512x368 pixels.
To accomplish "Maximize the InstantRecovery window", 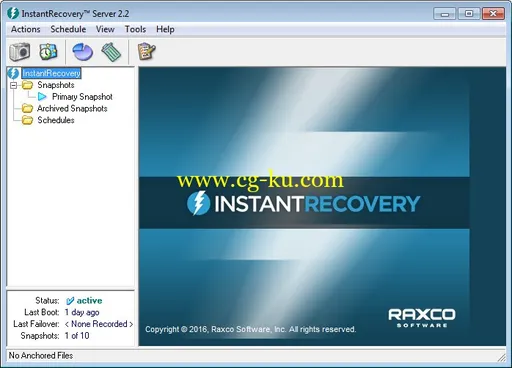I will pyautogui.click(x=469, y=14).
